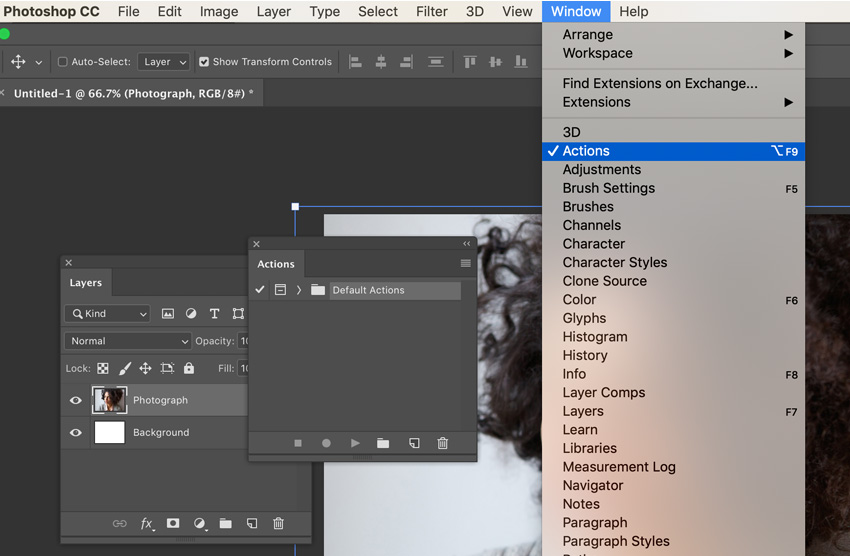Enable the Auto-Select checkbox

tap(63, 62)
